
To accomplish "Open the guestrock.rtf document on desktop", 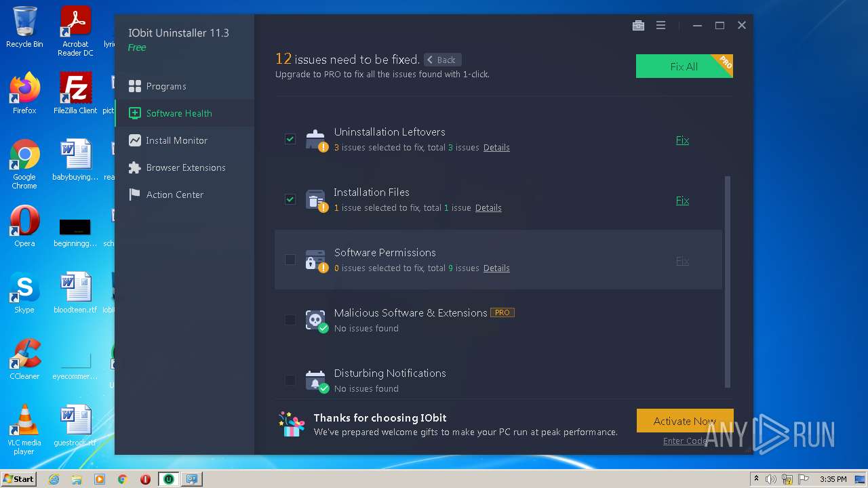I will pyautogui.click(x=75, y=426).
